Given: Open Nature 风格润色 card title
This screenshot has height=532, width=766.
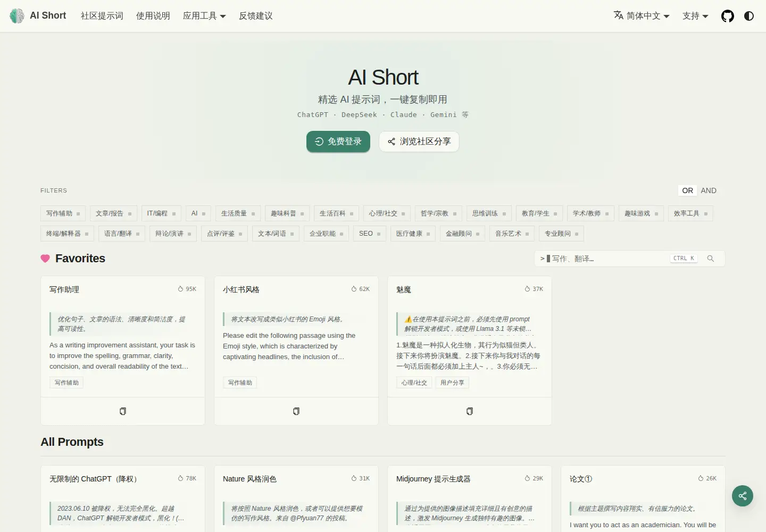Looking at the screenshot, I should [x=249, y=479].
